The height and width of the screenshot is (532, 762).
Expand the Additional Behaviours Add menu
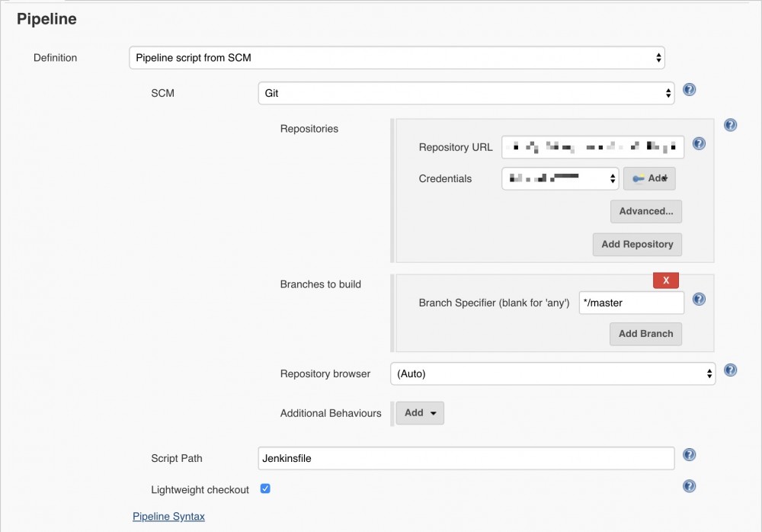pos(421,413)
